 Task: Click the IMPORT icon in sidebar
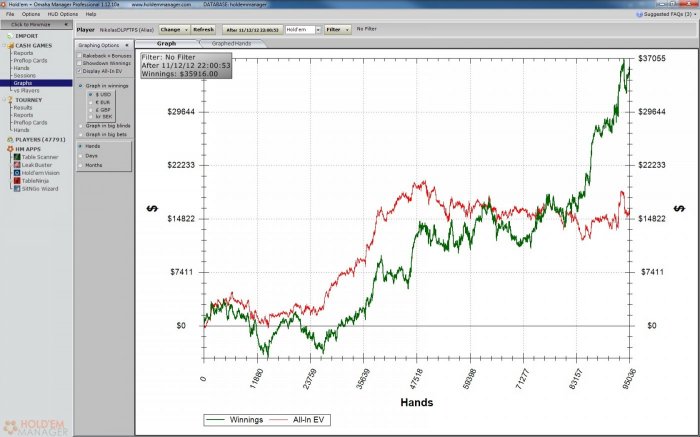(x=10, y=36)
